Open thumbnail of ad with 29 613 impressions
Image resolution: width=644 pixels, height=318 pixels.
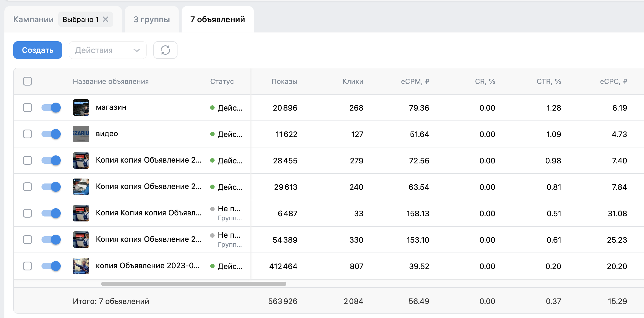[x=81, y=187]
